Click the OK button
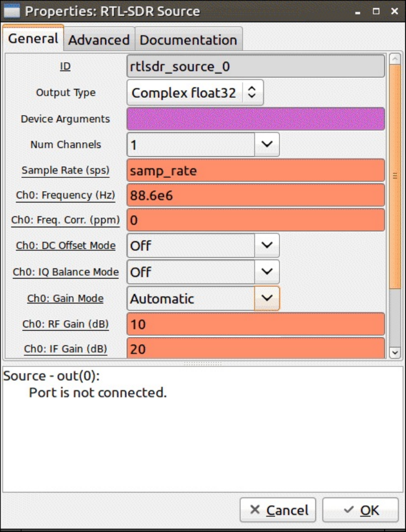Viewport: 406px width, 532px height. click(360, 510)
